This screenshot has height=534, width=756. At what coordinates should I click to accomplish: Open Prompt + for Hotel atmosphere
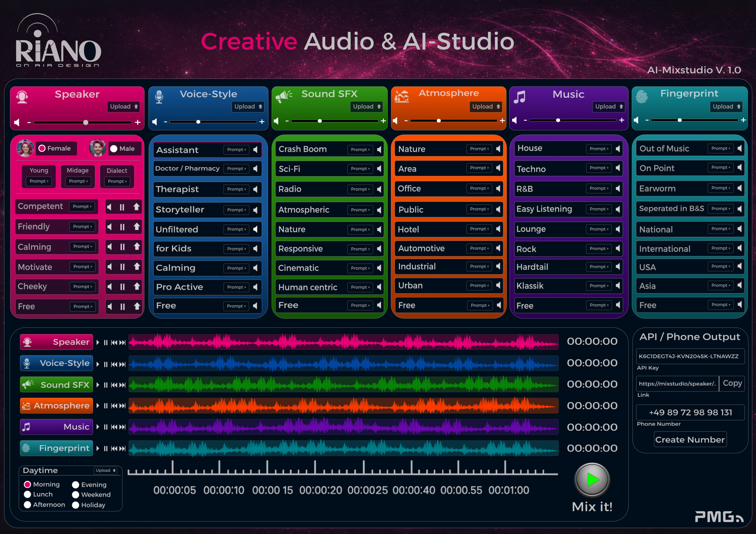click(479, 229)
